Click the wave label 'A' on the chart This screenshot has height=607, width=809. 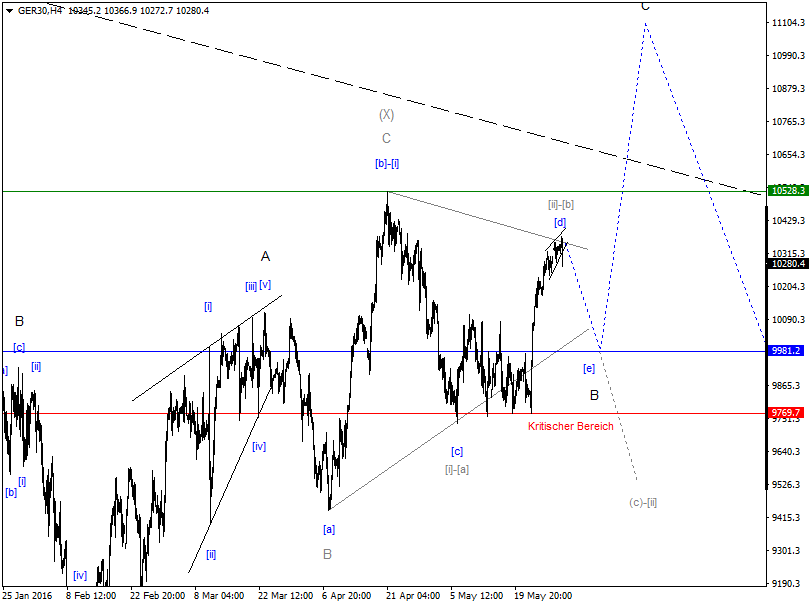pos(265,255)
